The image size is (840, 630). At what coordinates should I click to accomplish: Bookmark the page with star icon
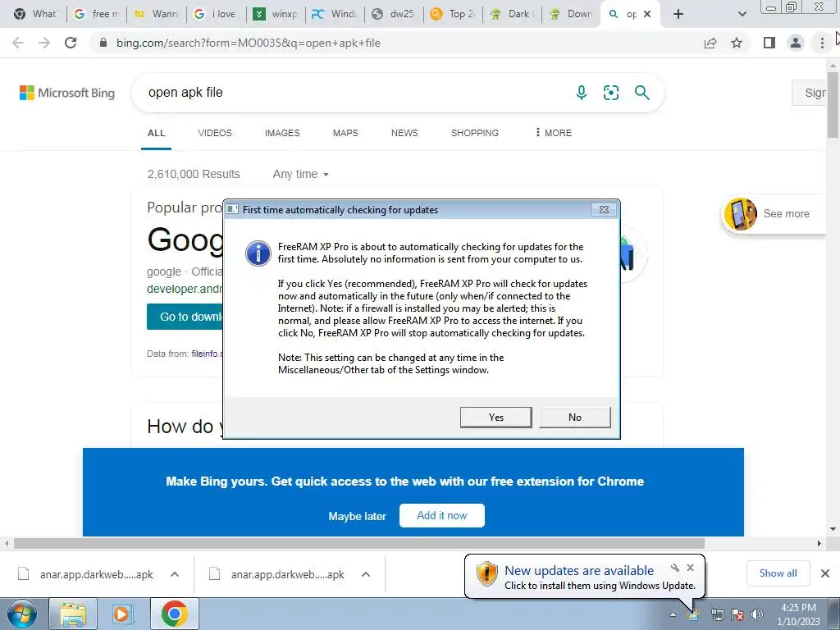click(x=737, y=43)
